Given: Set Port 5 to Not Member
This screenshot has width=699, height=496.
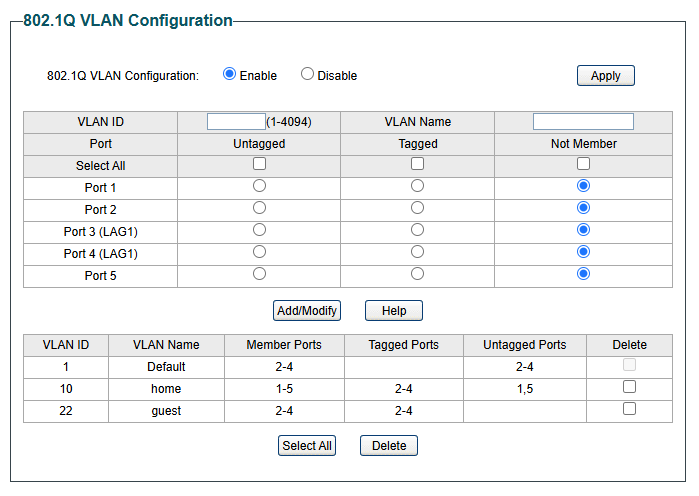Looking at the screenshot, I should 583,274.
